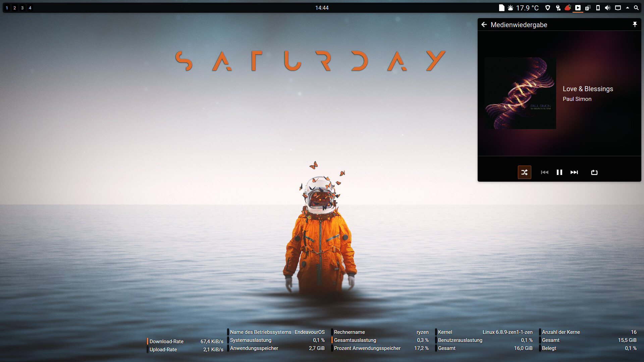This screenshot has width=644, height=362.
Task: Go back from the Medienwiedergabe panel
Action: [x=484, y=24]
